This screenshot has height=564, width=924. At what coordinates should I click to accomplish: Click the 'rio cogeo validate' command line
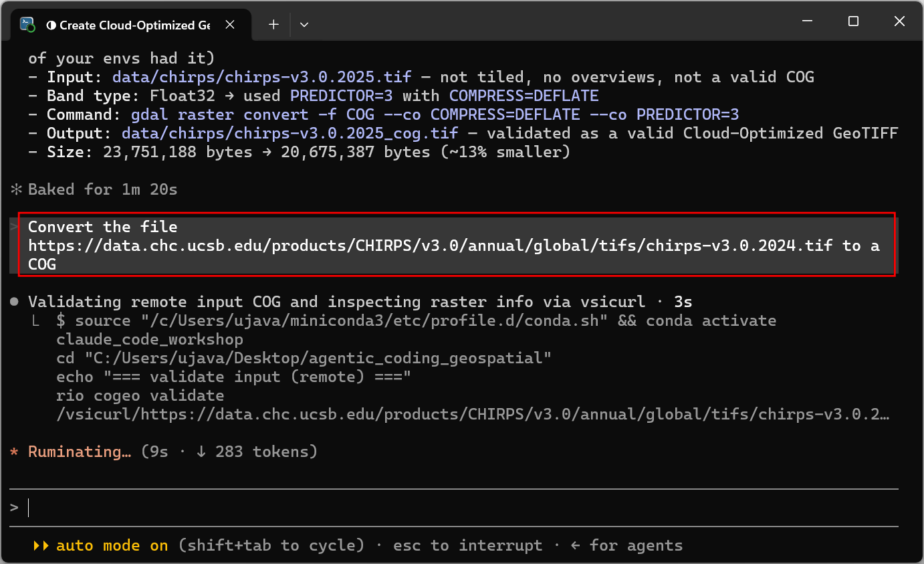click(140, 395)
